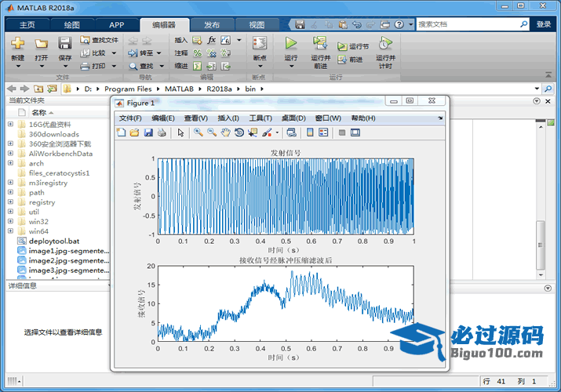Collapse the ribbon toolstrip arrow
This screenshot has height=392, width=561.
coord(548,75)
